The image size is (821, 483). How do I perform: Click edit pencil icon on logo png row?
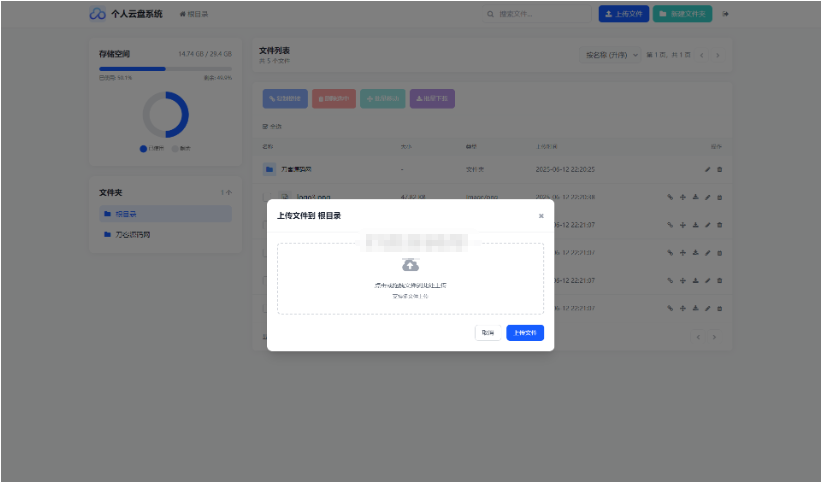(707, 197)
